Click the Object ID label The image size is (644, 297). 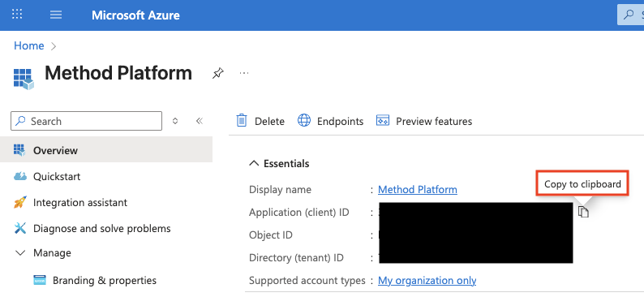coord(271,235)
